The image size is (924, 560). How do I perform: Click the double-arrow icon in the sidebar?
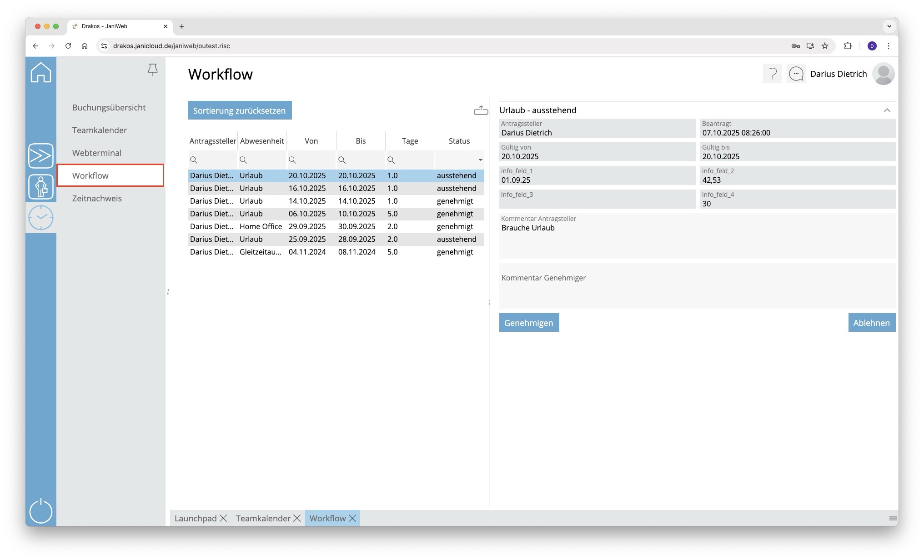coord(41,156)
